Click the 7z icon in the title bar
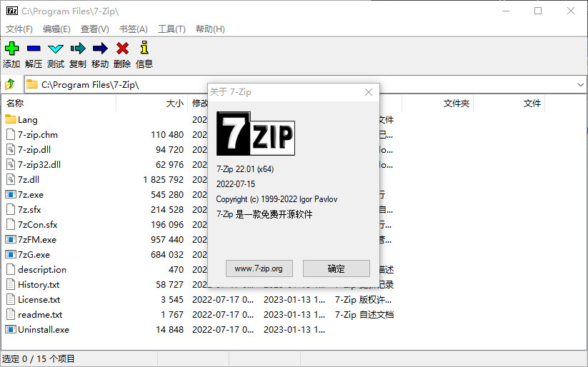Screen dimensions: 588x367 (x=11, y=11)
